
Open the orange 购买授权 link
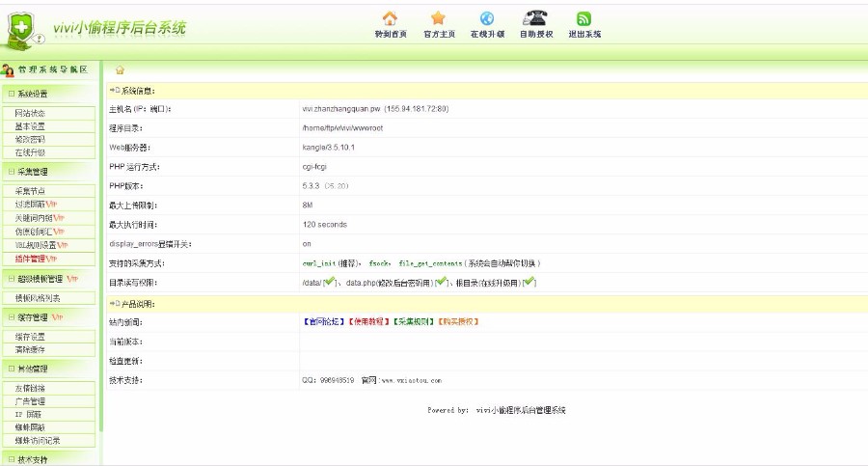pos(458,321)
